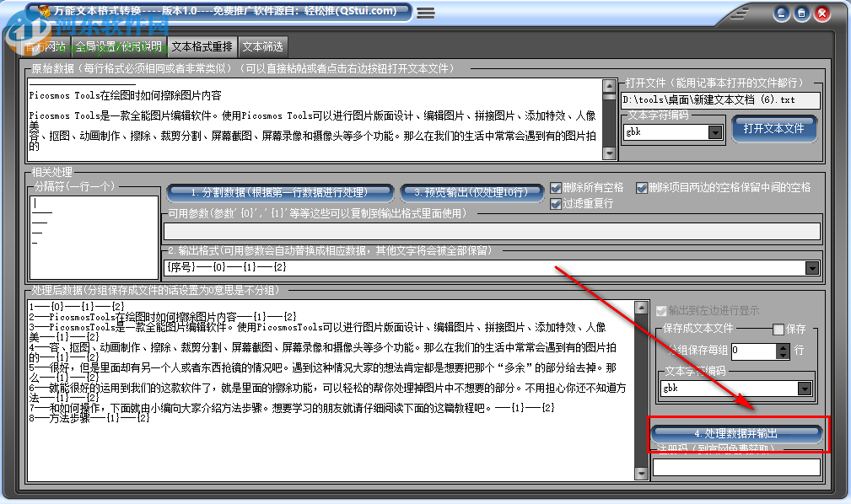This screenshot has width=851, height=504.
Task: Select the 文本格式重排 tab
Action: pyautogui.click(x=202, y=46)
